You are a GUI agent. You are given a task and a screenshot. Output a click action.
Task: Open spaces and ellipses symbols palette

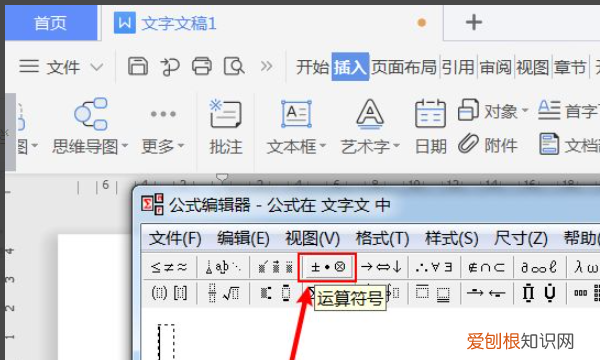point(224,267)
